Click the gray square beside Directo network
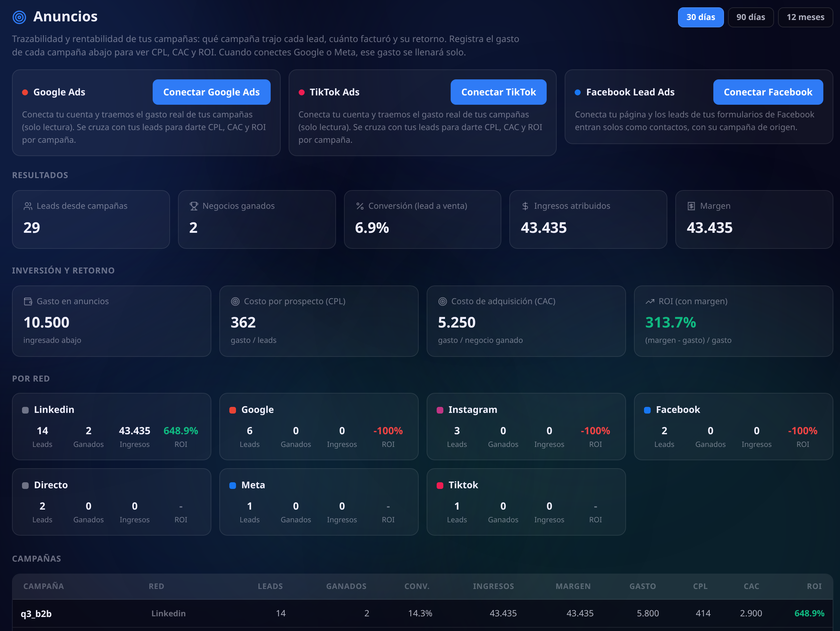This screenshot has height=631, width=840. click(25, 486)
